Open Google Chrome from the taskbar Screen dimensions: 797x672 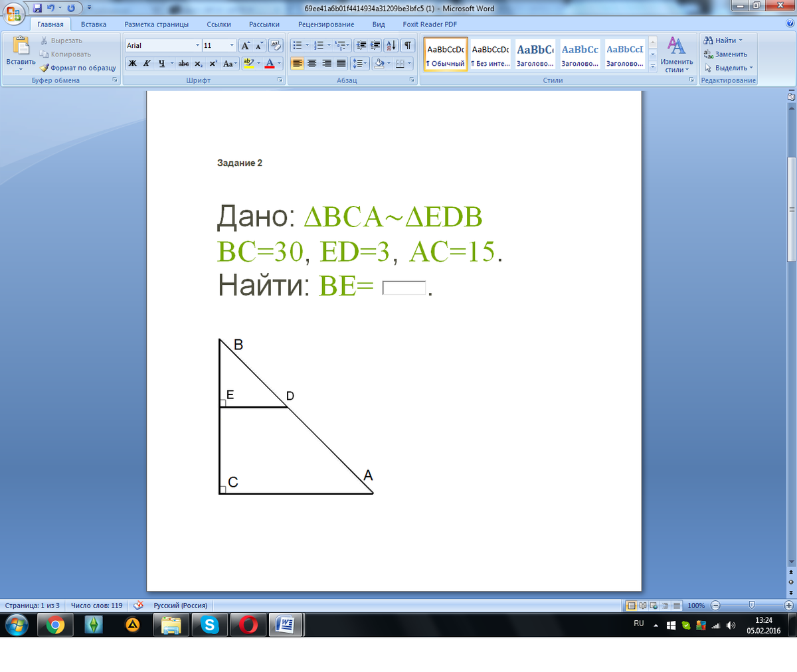click(x=55, y=625)
